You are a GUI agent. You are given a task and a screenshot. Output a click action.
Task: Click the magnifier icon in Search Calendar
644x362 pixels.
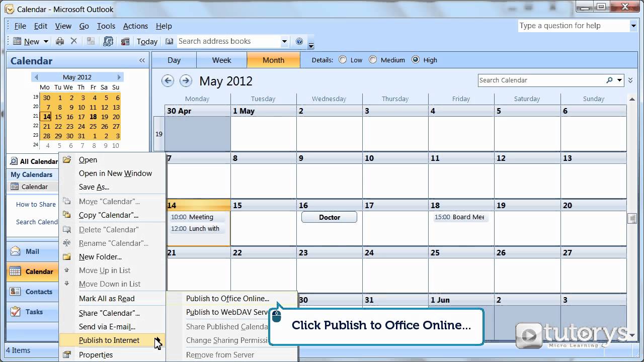click(609, 80)
